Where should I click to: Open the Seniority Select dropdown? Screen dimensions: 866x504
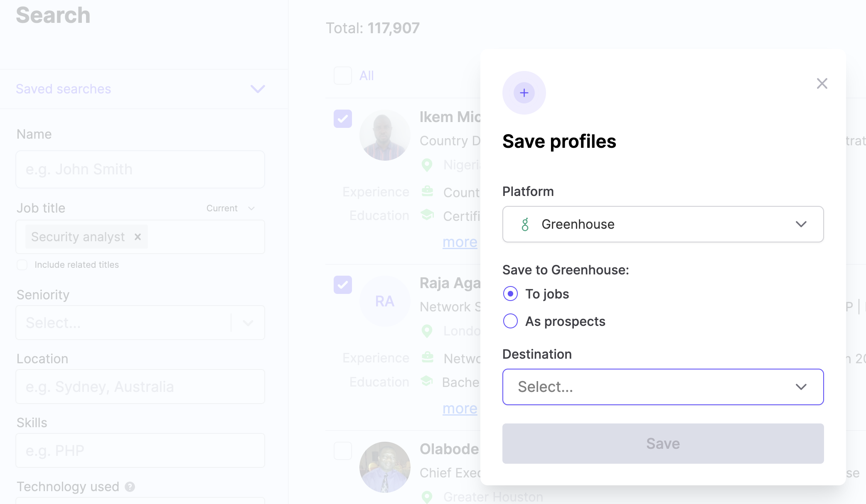(x=140, y=323)
